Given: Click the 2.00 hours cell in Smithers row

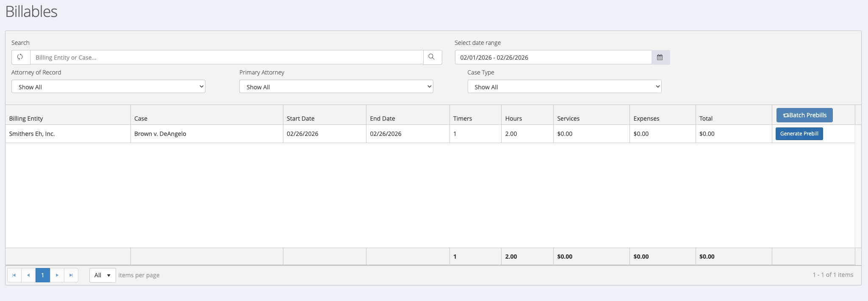Looking at the screenshot, I should coord(527,134).
